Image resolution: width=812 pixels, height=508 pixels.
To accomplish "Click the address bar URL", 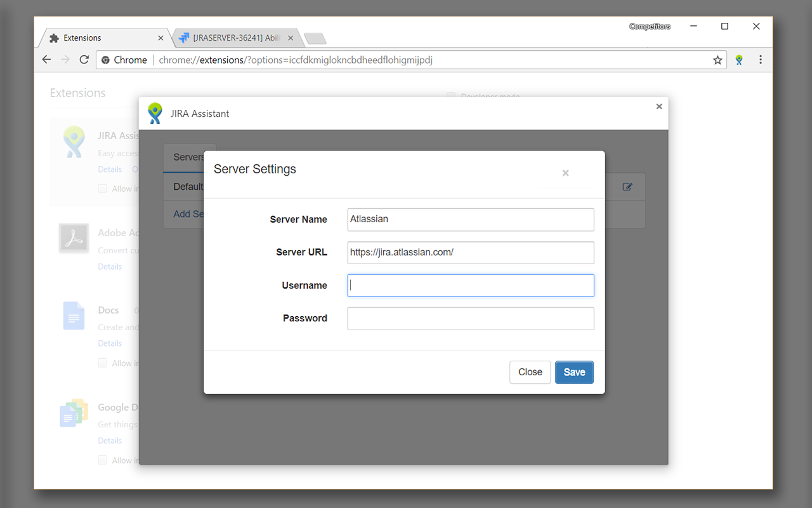I will 296,60.
